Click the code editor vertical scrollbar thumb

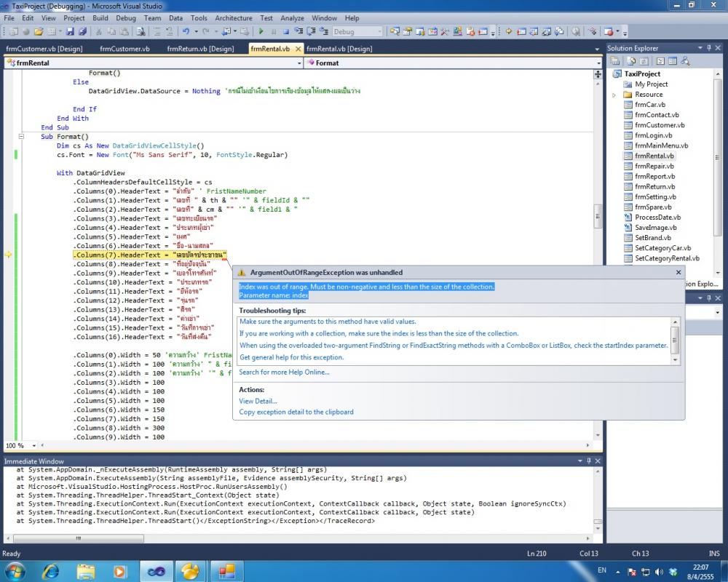(x=598, y=217)
